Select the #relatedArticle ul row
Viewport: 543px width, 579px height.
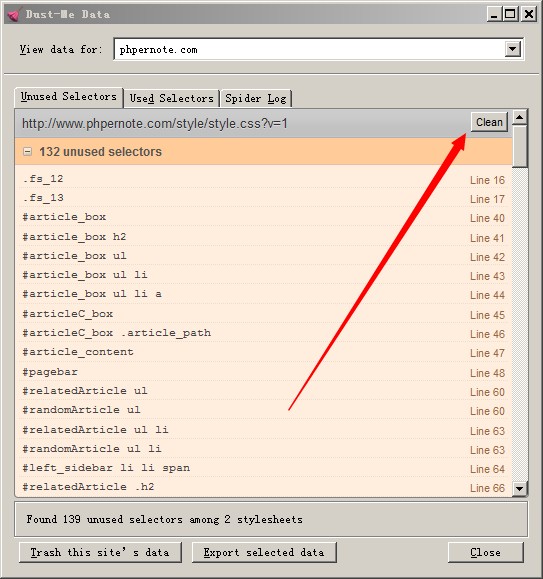point(264,391)
